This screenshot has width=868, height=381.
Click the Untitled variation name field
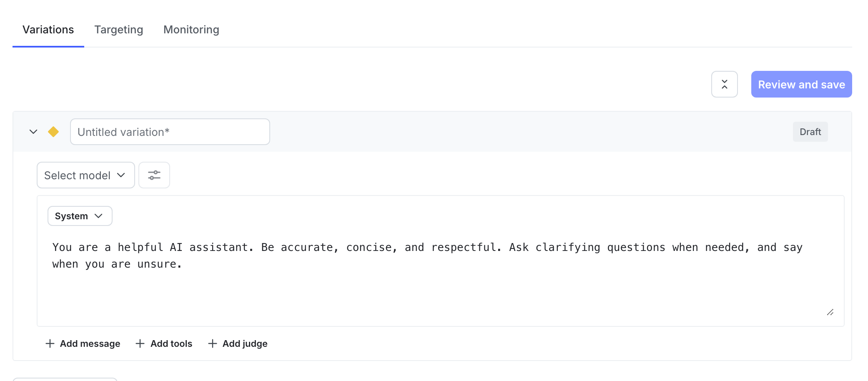click(170, 132)
